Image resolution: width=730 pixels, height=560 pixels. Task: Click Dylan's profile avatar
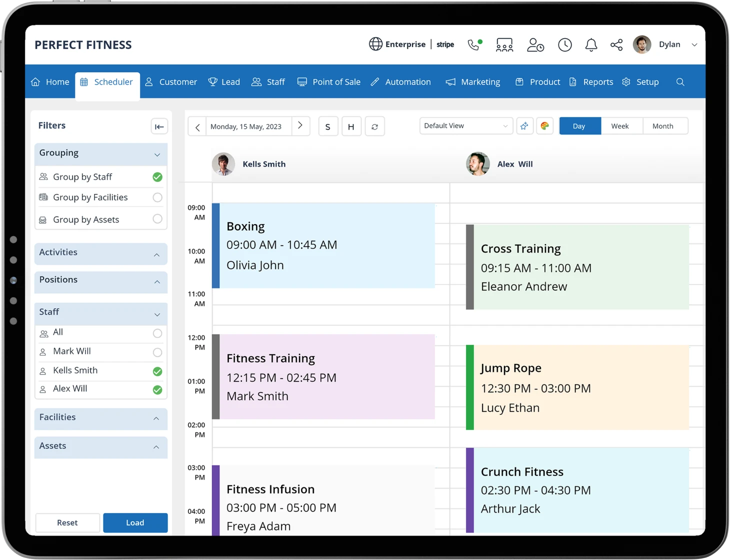[642, 44]
